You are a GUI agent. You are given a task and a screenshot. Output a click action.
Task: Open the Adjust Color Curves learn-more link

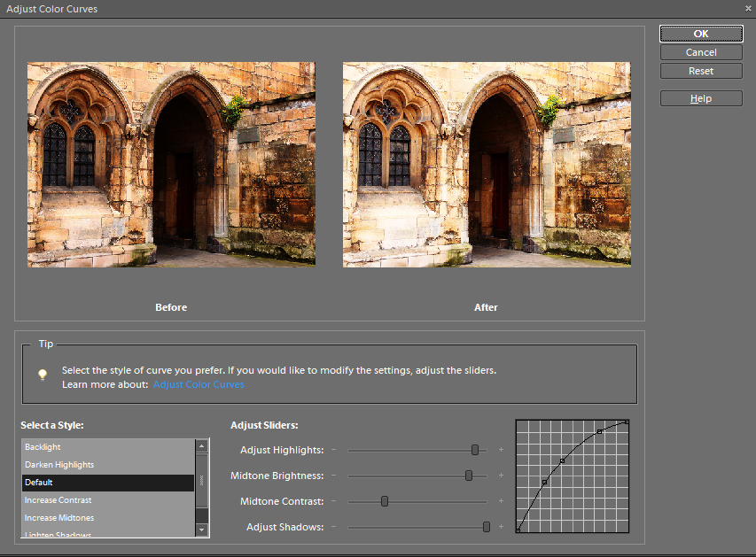pyautogui.click(x=199, y=384)
